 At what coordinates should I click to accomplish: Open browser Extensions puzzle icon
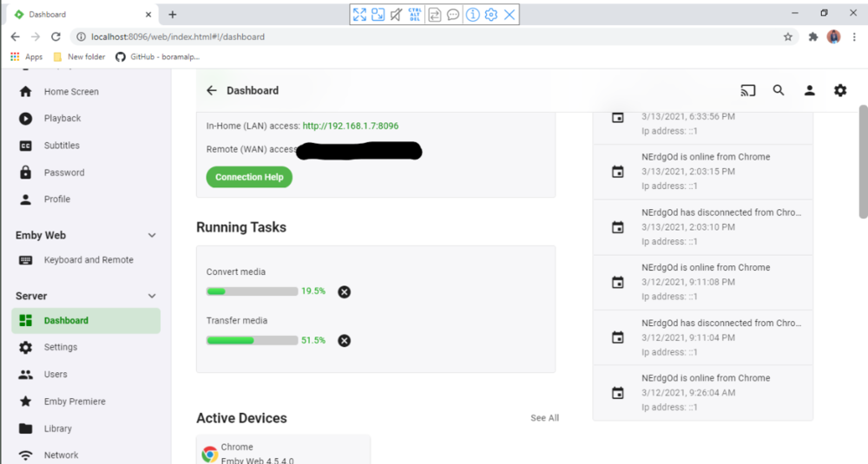point(813,37)
